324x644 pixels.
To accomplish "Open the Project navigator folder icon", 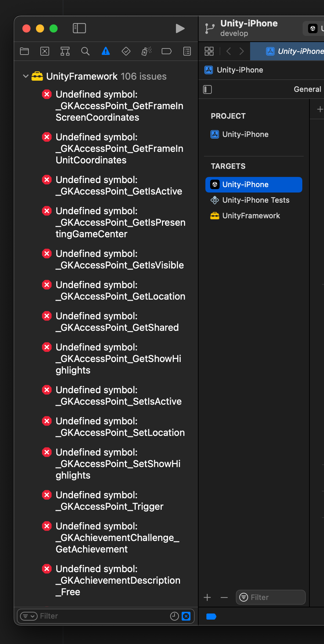I will (x=24, y=51).
